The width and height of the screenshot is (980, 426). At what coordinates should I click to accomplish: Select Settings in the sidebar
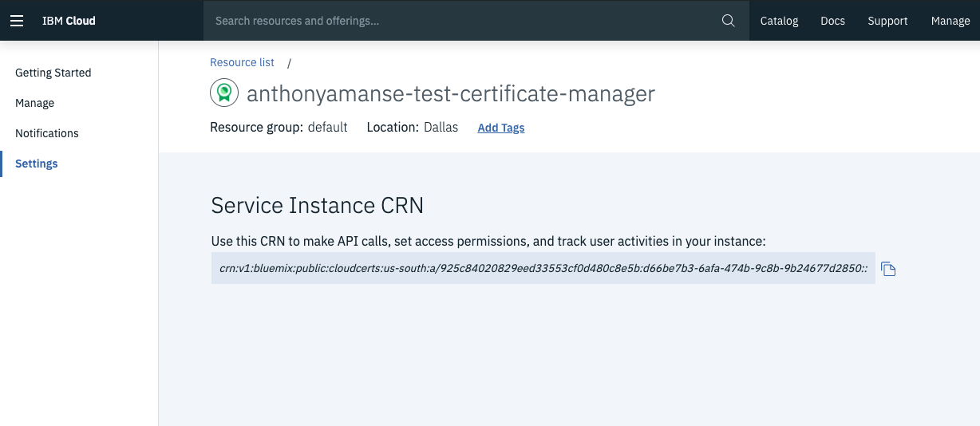click(x=37, y=164)
